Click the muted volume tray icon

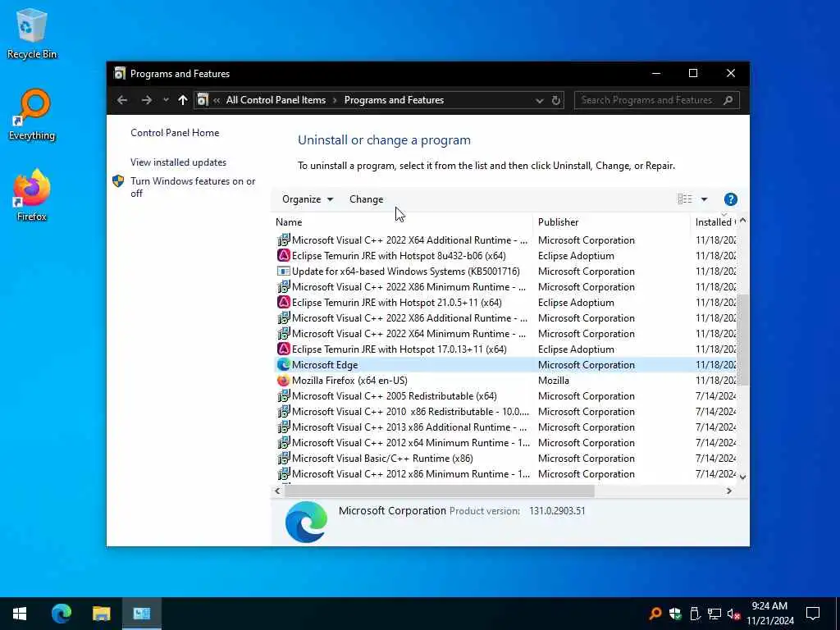click(734, 614)
